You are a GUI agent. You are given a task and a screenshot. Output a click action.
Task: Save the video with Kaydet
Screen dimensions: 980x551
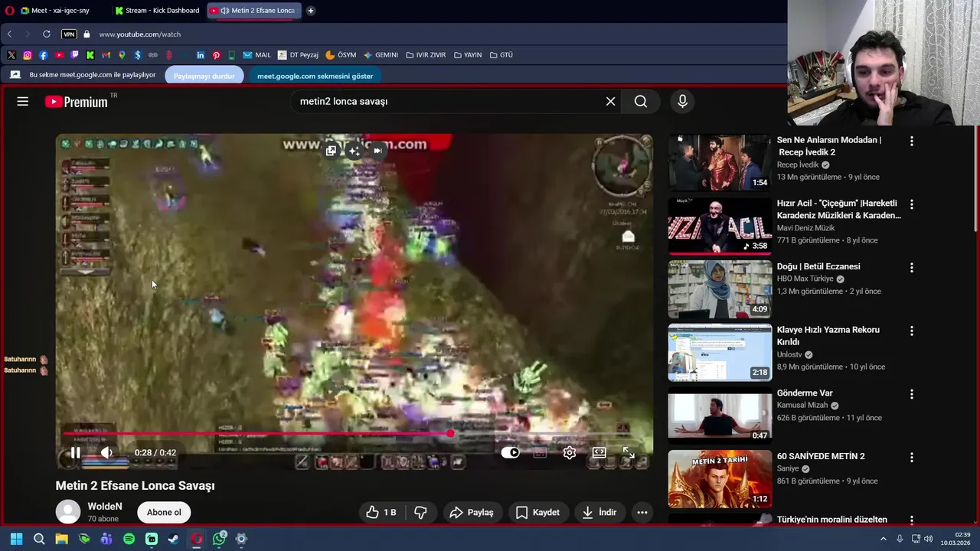click(537, 512)
